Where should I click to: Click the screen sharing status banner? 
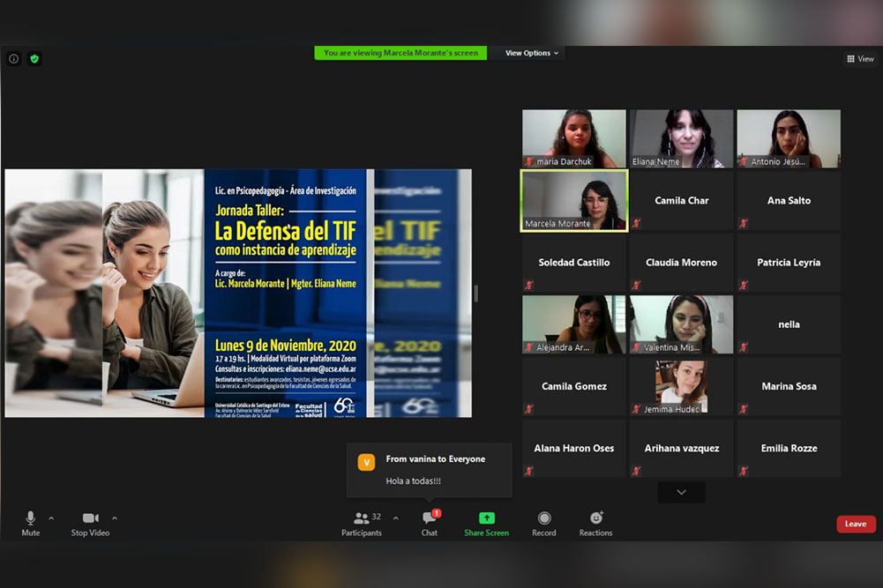click(x=400, y=53)
